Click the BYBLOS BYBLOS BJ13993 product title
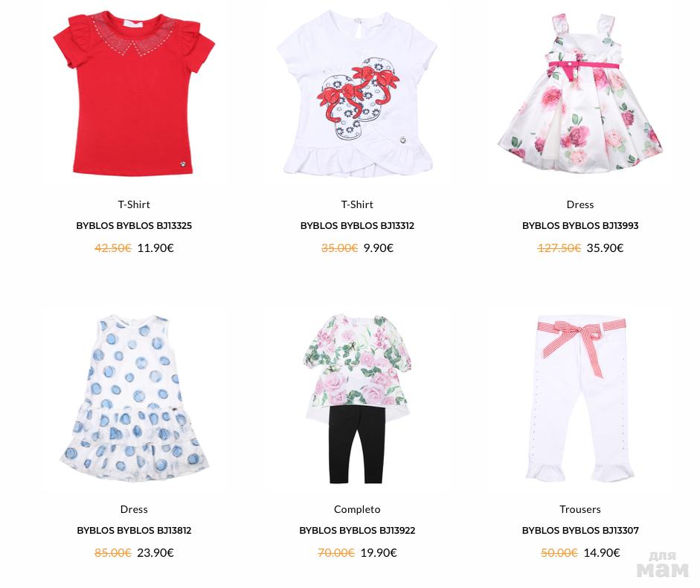700x588 pixels. click(x=580, y=226)
